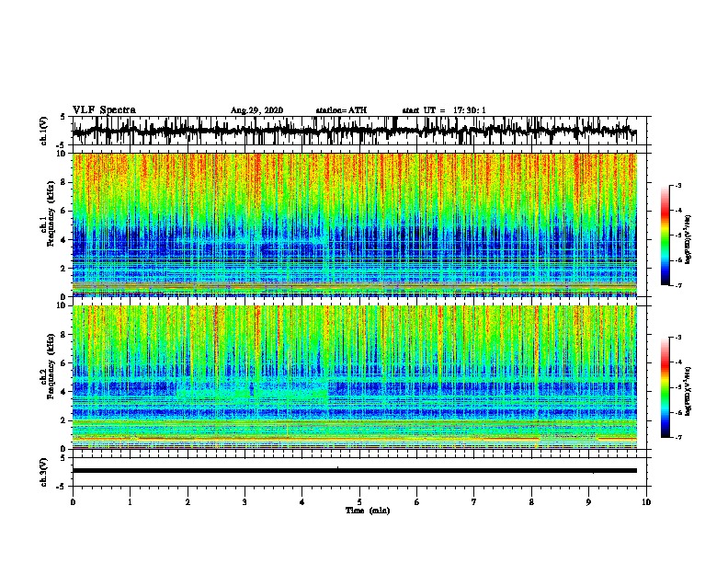
Task: Click time axis tick label "10"
Action: pos(646,502)
